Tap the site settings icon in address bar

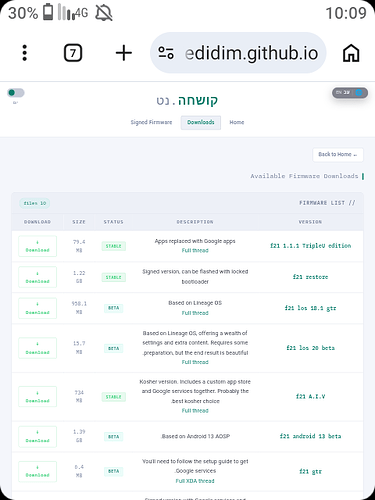coord(166,53)
